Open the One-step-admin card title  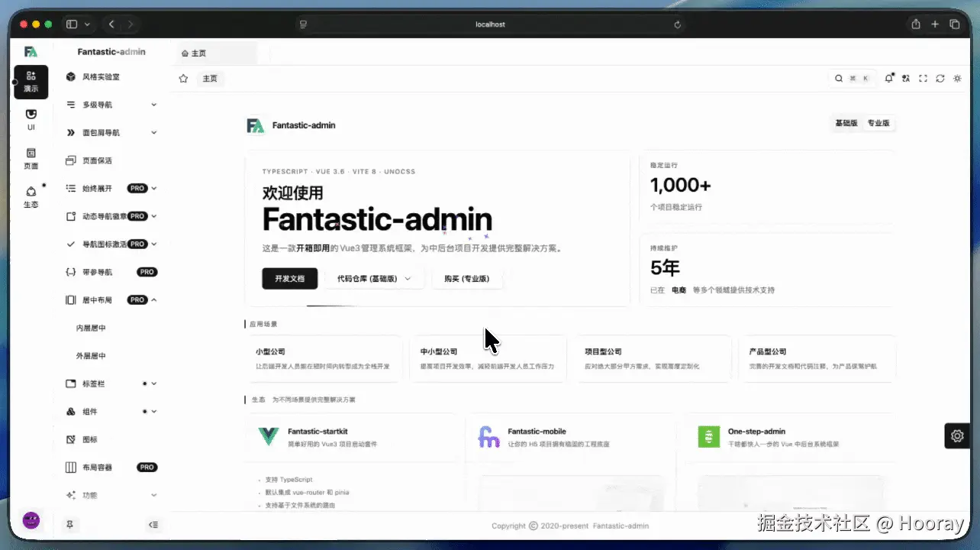(x=756, y=432)
